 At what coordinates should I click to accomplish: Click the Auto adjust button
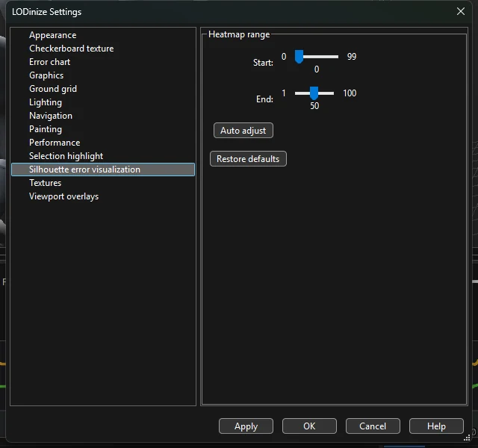[x=243, y=131]
